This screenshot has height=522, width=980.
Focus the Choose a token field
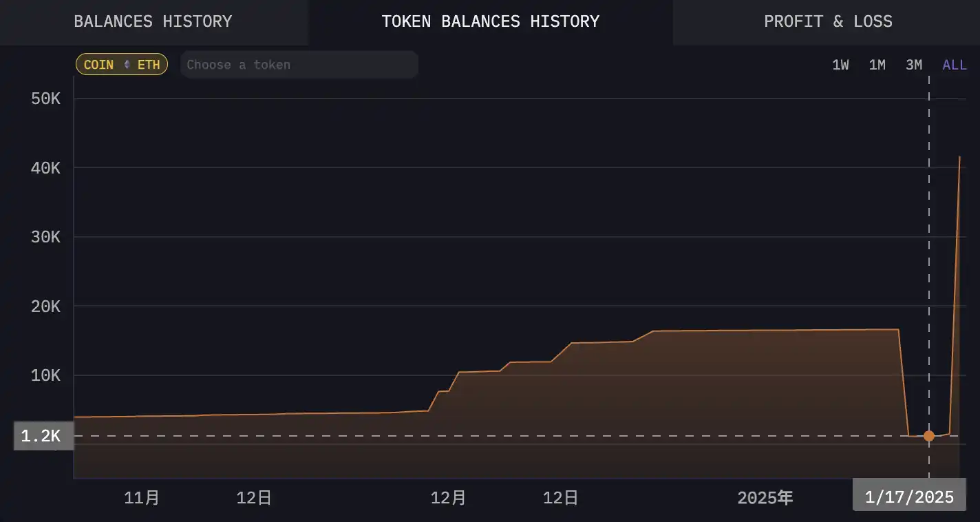[x=299, y=65]
